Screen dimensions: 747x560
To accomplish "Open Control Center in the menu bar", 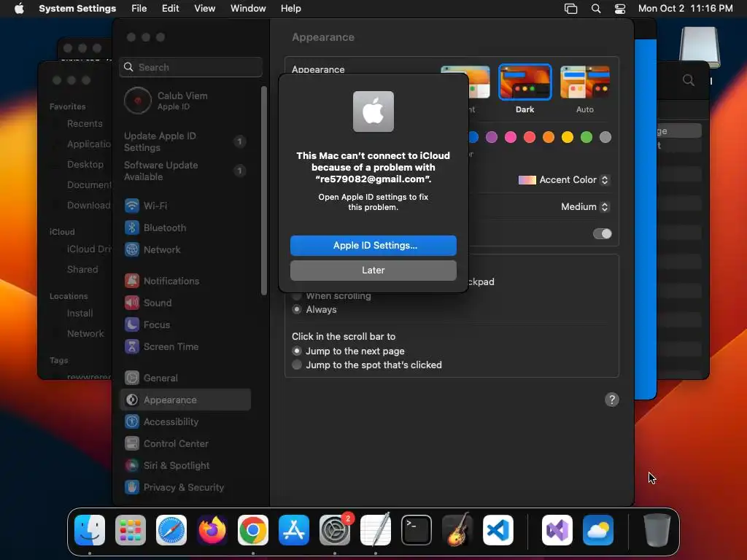I will [620, 9].
